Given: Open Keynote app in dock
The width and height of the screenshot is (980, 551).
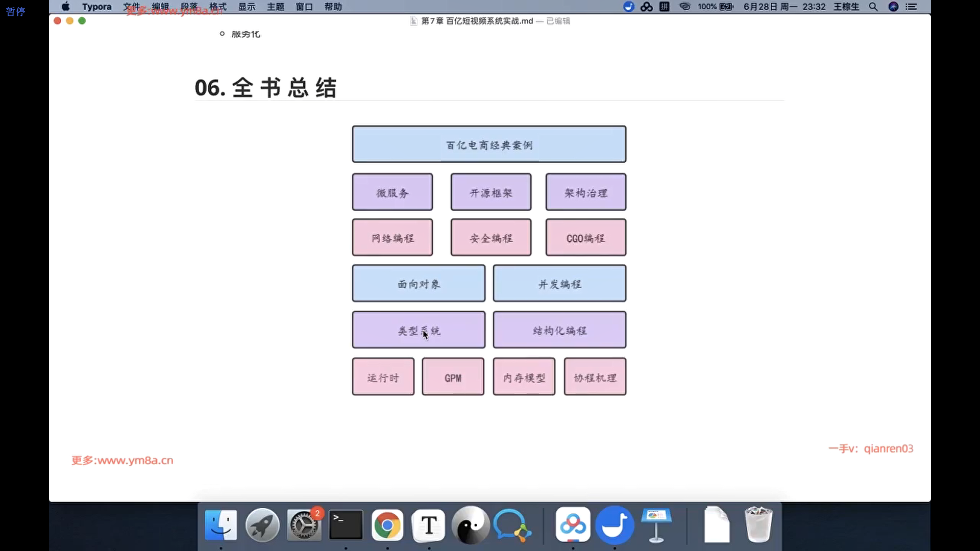Looking at the screenshot, I should coord(656,525).
